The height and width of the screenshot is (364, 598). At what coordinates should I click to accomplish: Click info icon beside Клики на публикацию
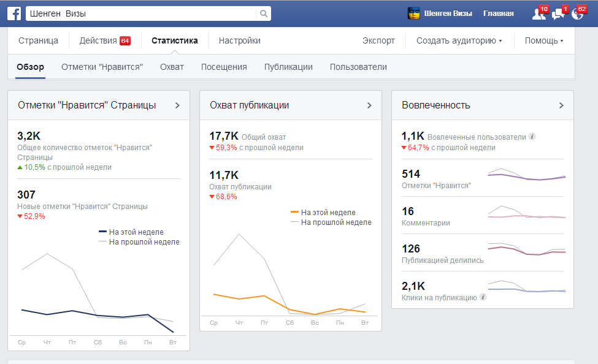coord(483,297)
